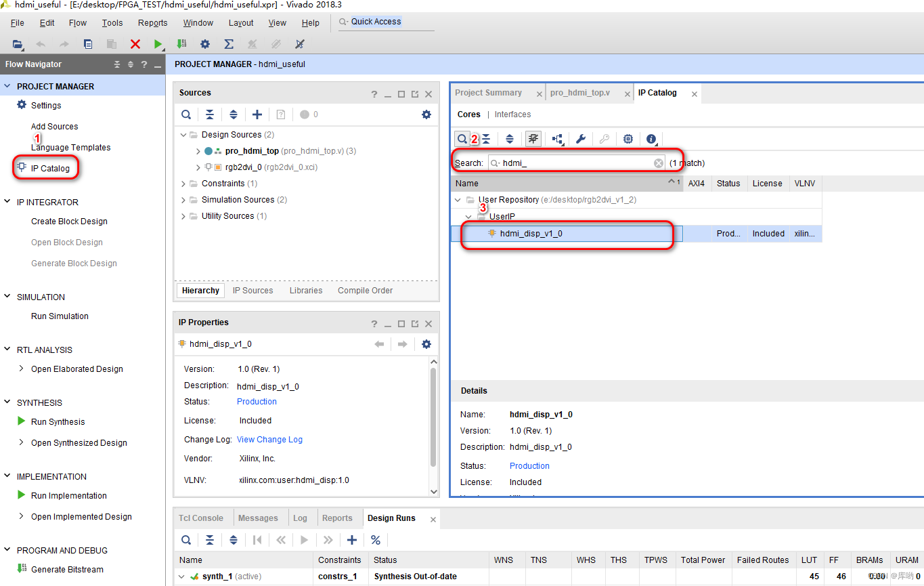Collapse all in Flow Navigator header
Viewport: 924px width, 586px height.
coord(117,64)
